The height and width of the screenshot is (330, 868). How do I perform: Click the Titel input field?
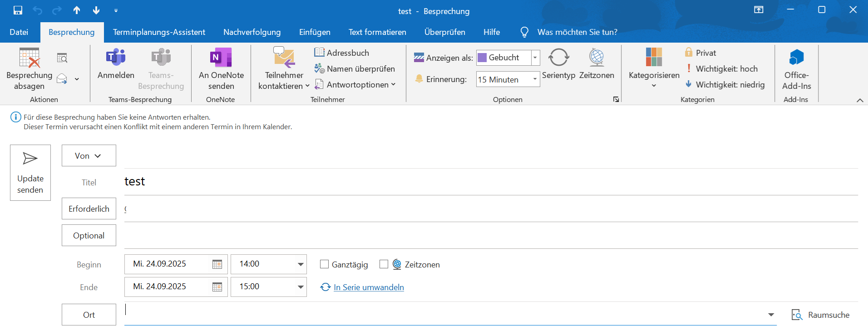click(x=491, y=182)
